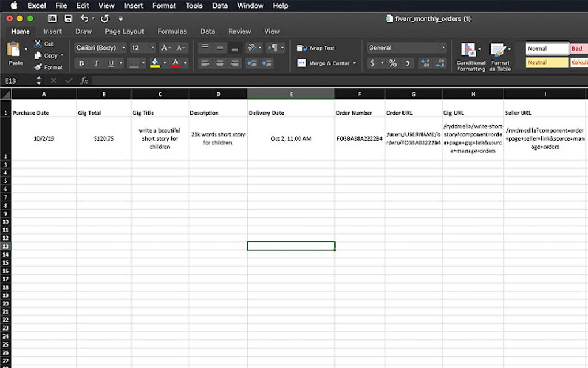Decrease font size with smaller A
The height and width of the screenshot is (368, 588).
click(181, 48)
